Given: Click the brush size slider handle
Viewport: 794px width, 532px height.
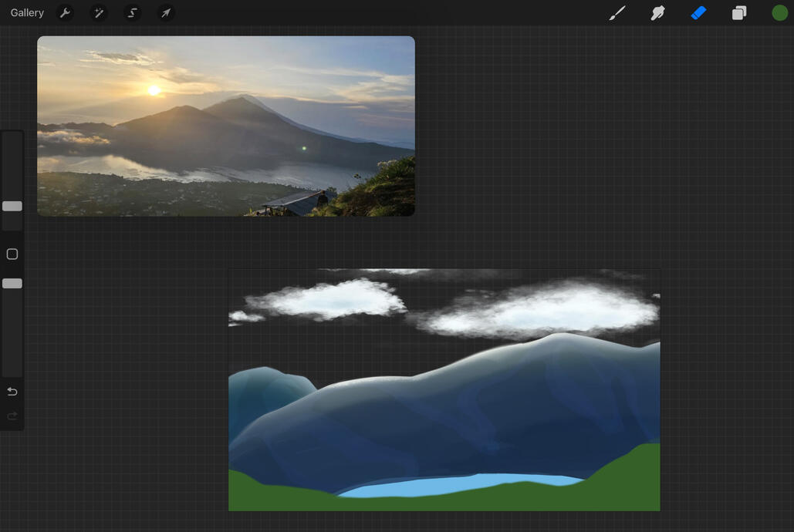Looking at the screenshot, I should coord(12,206).
